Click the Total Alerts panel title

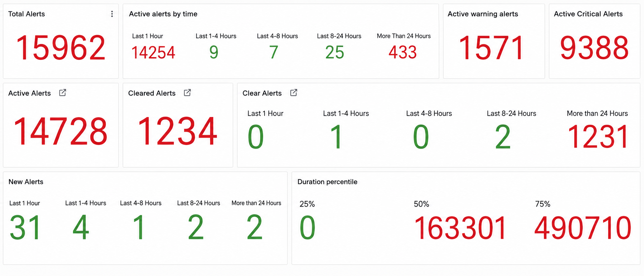pyautogui.click(x=27, y=14)
